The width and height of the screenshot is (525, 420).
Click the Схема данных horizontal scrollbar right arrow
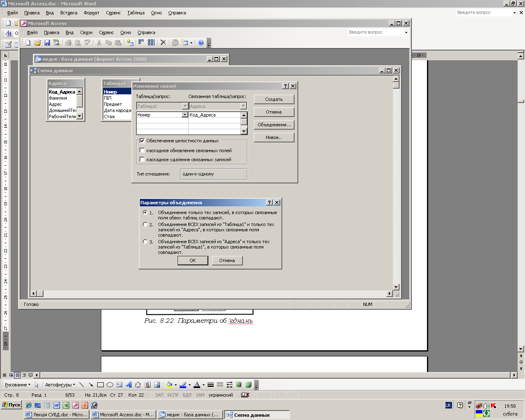[390, 294]
